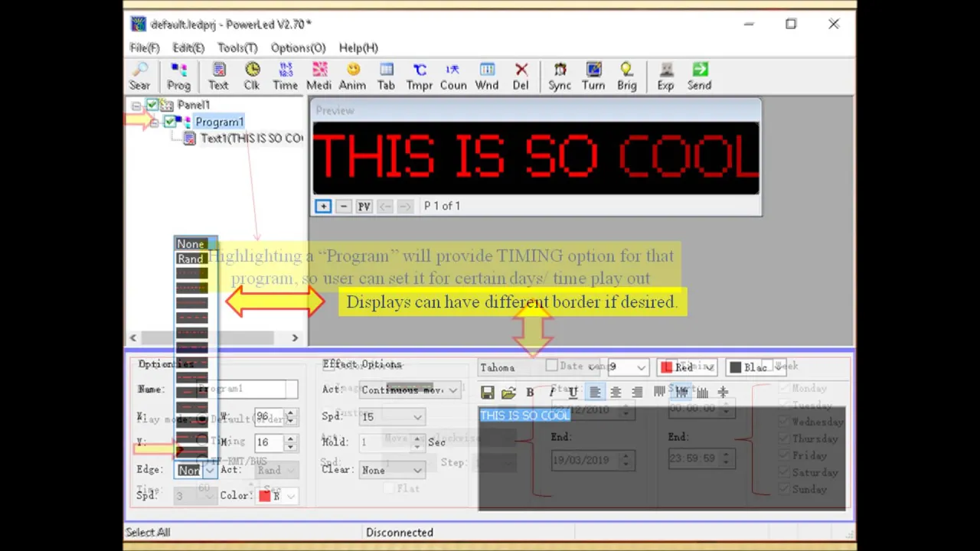Open the Black background color picker
This screenshot has height=551, width=980.
(x=756, y=367)
